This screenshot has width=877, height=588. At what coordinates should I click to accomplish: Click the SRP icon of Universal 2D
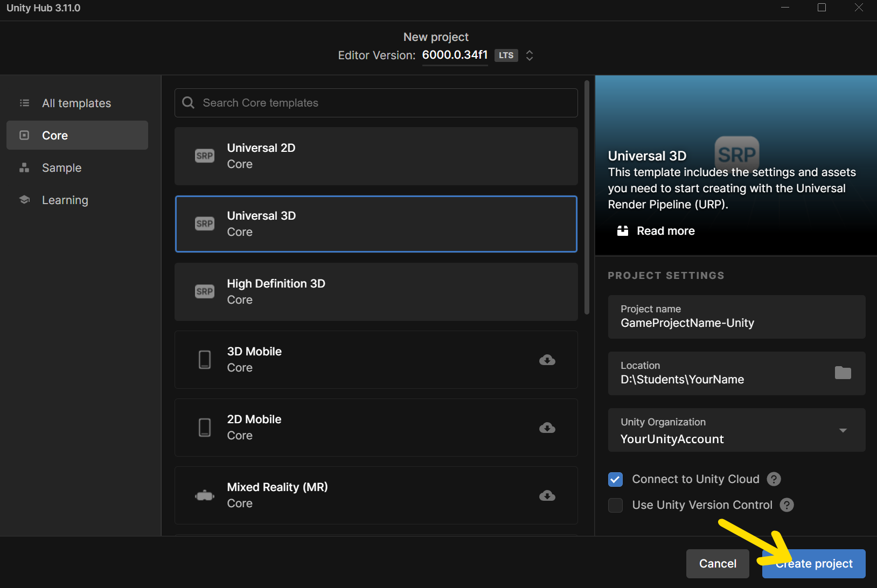point(205,156)
